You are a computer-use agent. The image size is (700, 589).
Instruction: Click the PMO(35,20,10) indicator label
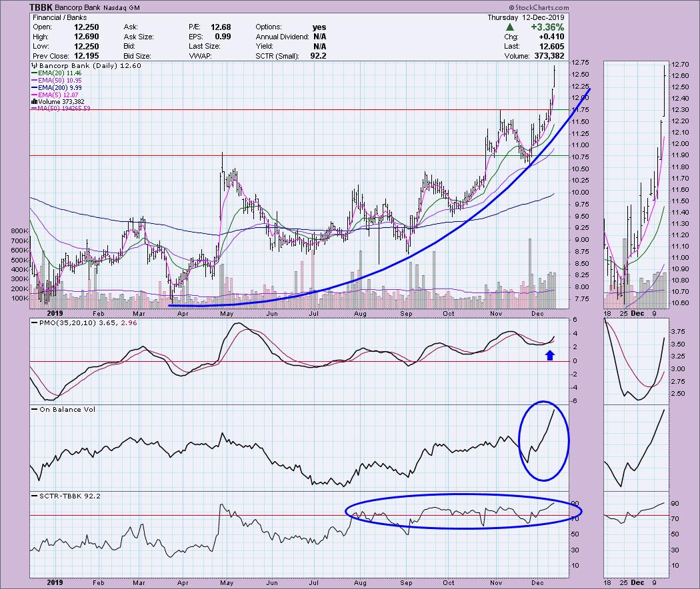point(68,322)
